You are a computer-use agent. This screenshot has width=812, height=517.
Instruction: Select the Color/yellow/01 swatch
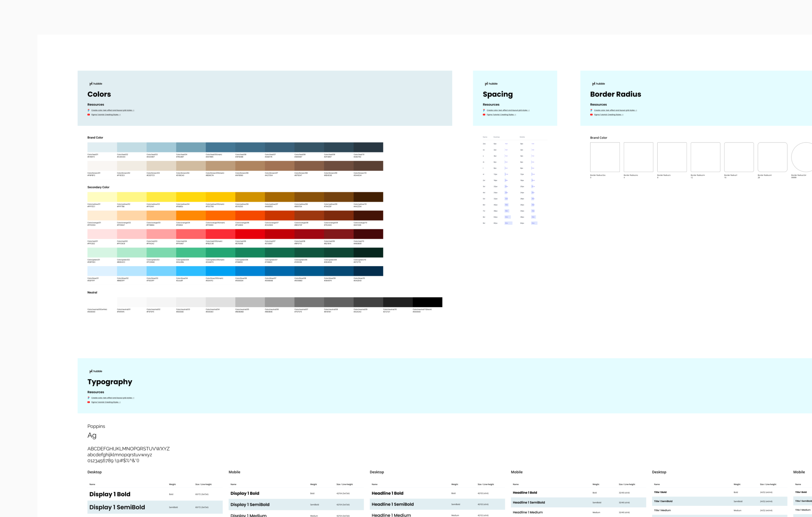[102, 197]
